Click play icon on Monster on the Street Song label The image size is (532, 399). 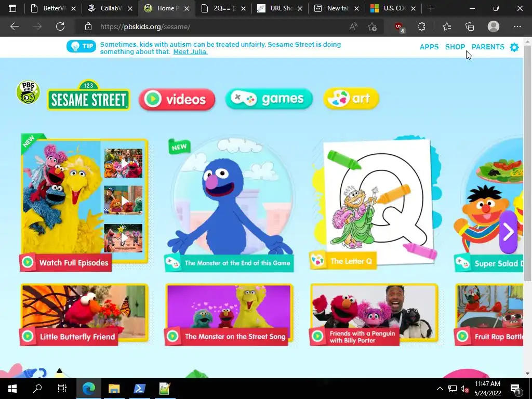pos(172,336)
